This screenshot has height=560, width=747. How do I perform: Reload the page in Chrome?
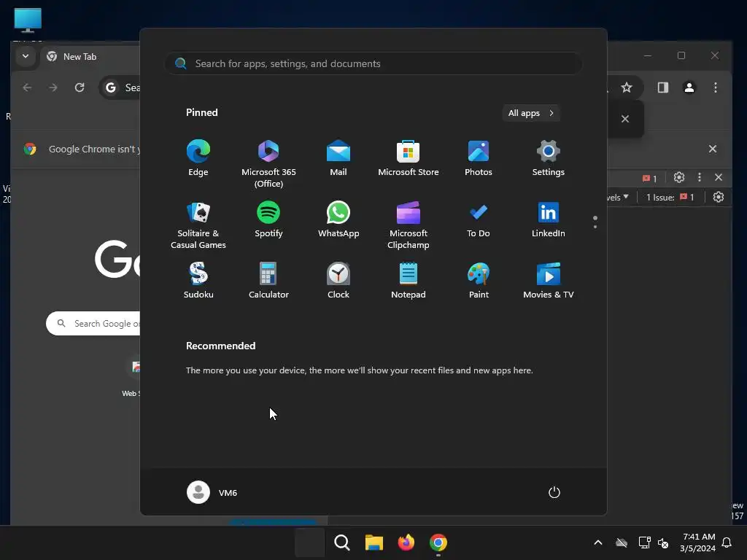click(x=80, y=87)
